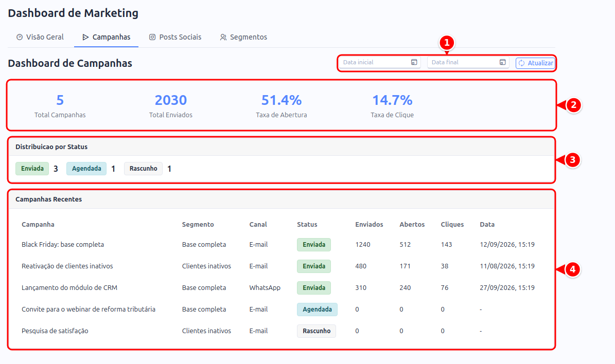Select the Black Friday: base completa campaign
Image resolution: width=615 pixels, height=364 pixels.
pos(63,245)
